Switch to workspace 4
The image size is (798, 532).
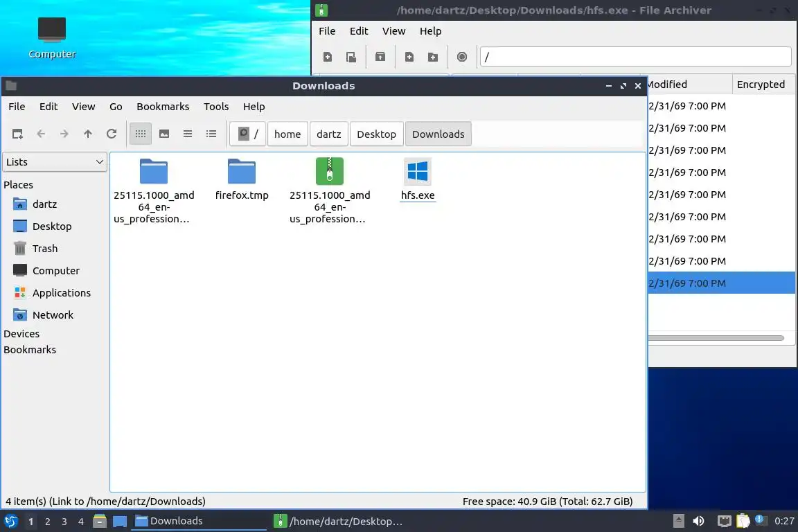pos(81,522)
